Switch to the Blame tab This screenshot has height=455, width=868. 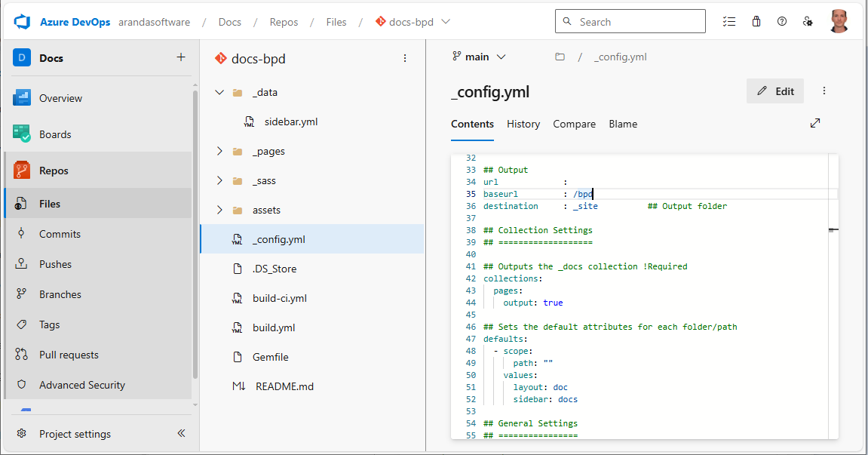click(623, 124)
